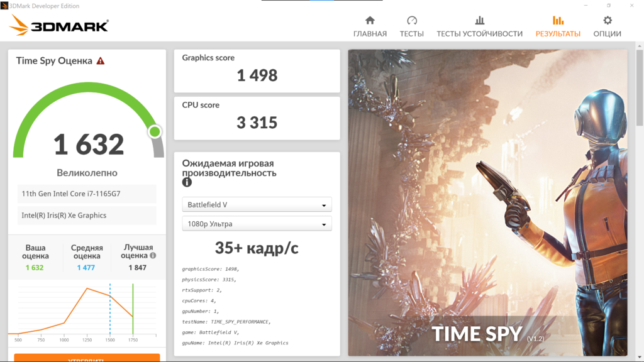Click the home icon above ГЛАВНАЯ
This screenshot has height=362, width=644.
370,20
